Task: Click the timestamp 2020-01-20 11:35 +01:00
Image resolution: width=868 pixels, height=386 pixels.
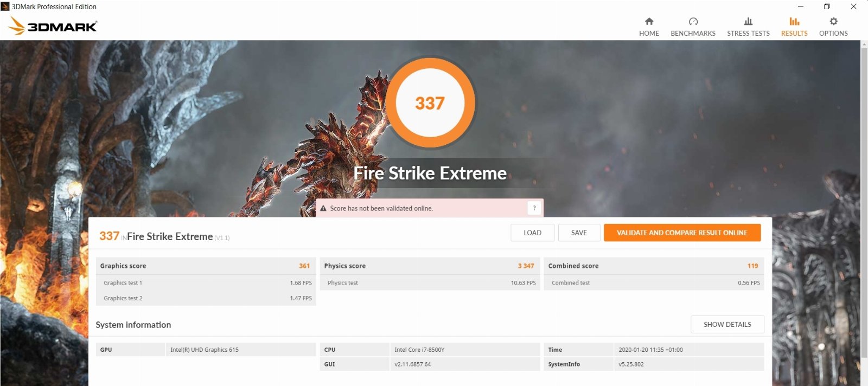Action: pos(650,350)
